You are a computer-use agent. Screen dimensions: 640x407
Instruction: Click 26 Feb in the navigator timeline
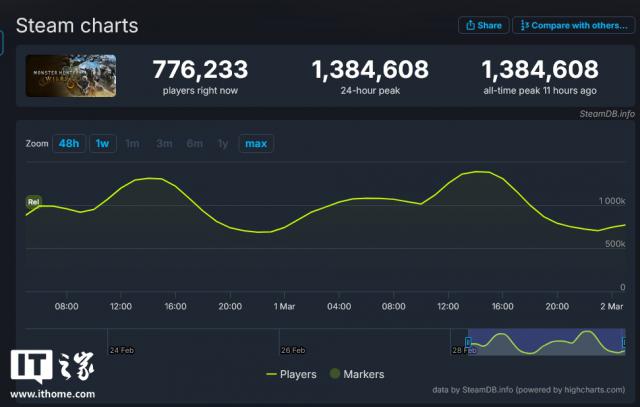point(293,350)
